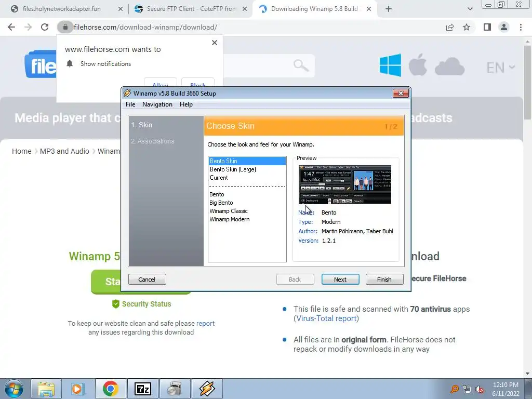Select the Bento Skin list entry
Image resolution: width=532 pixels, height=399 pixels.
tap(247, 161)
